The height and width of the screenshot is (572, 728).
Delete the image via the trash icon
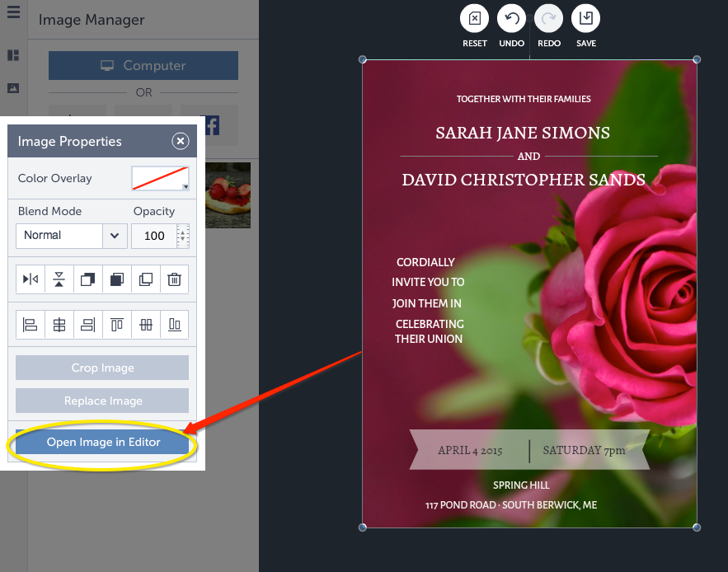[174, 279]
